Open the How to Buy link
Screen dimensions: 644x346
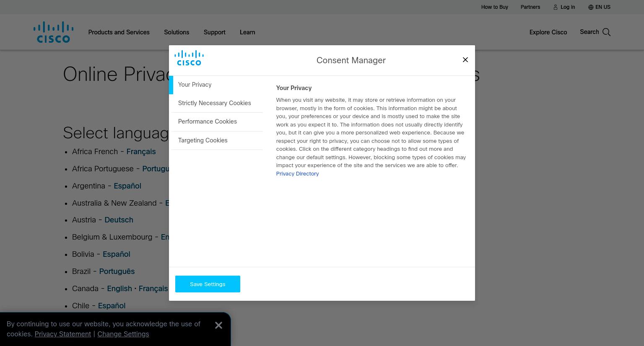point(494,7)
